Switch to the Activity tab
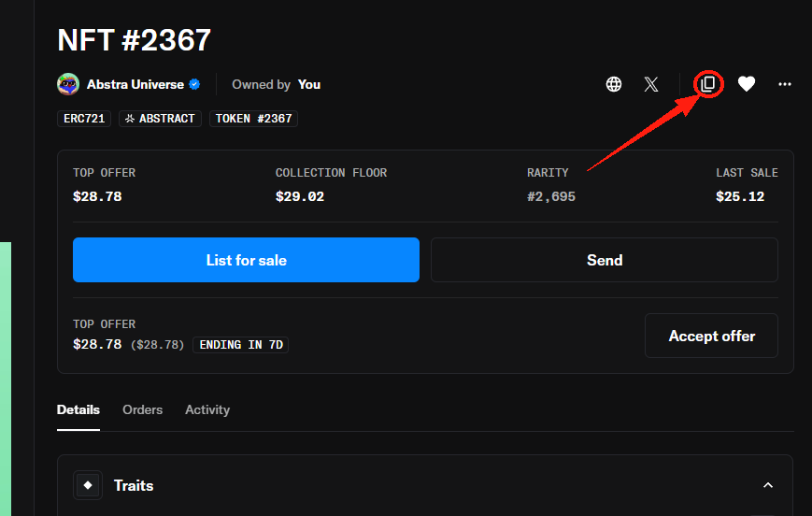The width and height of the screenshot is (812, 516). (207, 409)
